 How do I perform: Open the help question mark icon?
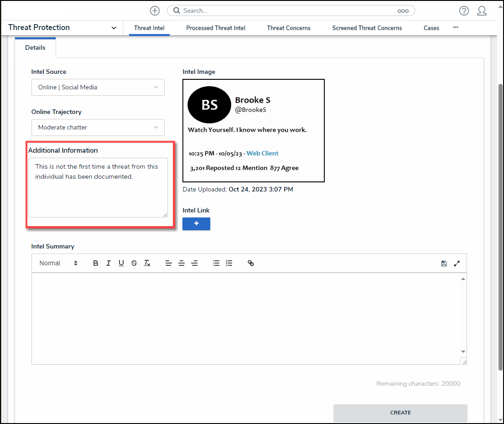click(464, 11)
